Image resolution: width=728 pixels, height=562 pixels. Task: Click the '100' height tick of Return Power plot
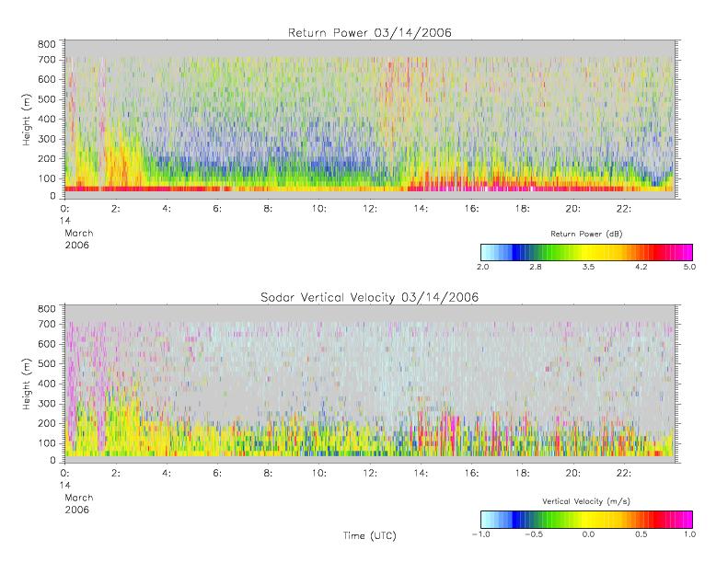point(46,178)
